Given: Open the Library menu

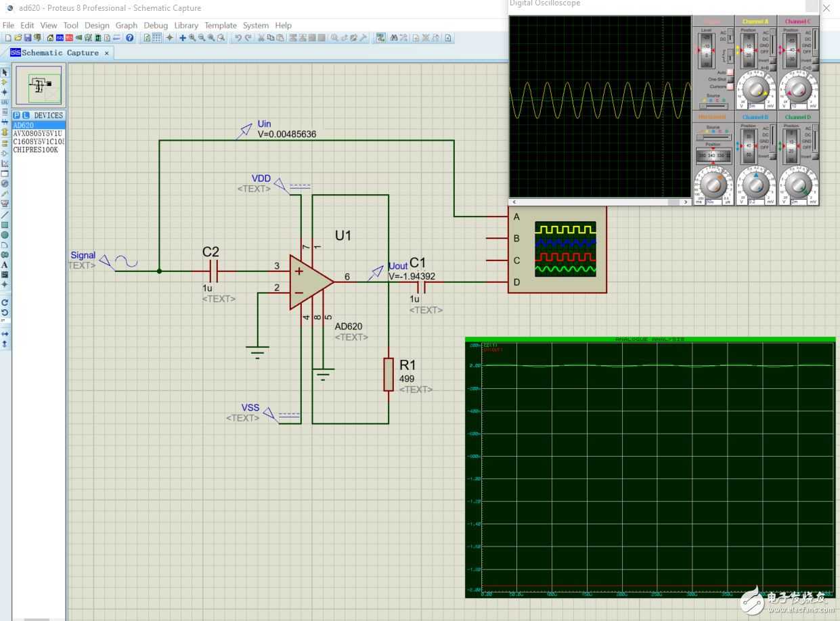Looking at the screenshot, I should tap(186, 26).
